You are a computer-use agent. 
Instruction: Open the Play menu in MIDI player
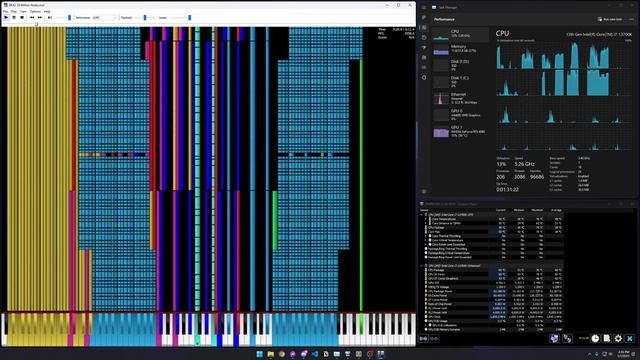click(x=14, y=11)
